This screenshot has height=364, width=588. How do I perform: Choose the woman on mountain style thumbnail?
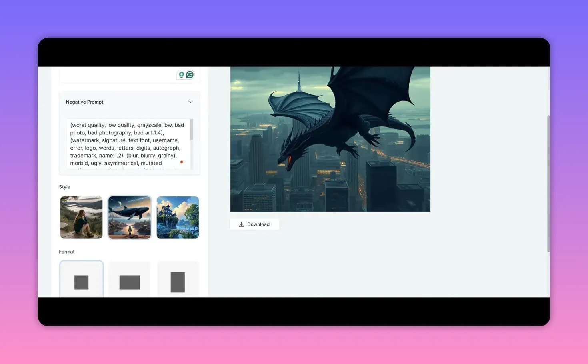pos(81,218)
